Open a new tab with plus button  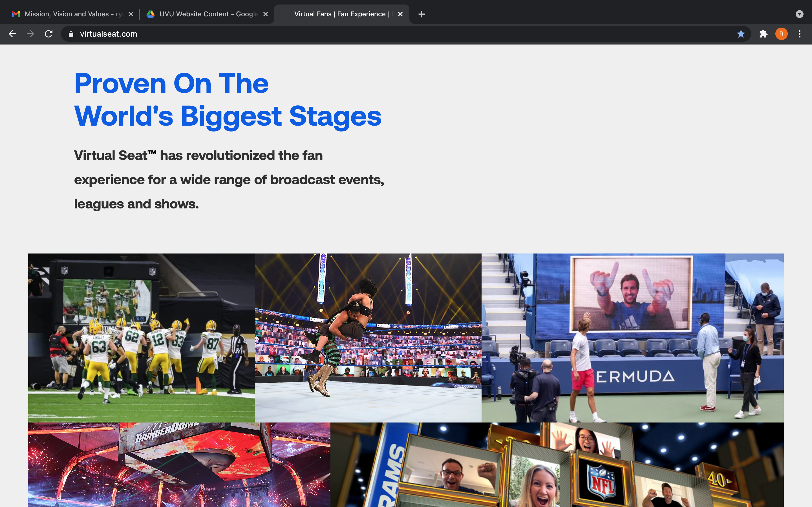coord(422,14)
